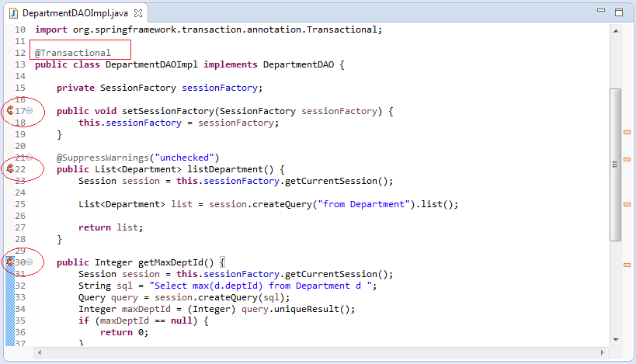Collapse the fold at line 21 @SuppressWarnings
Image resolution: width=636 pixels, height=364 pixels.
tap(30, 158)
